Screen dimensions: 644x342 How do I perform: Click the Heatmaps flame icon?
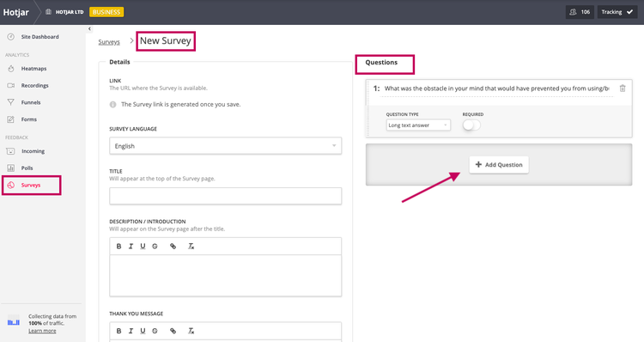[x=11, y=69]
